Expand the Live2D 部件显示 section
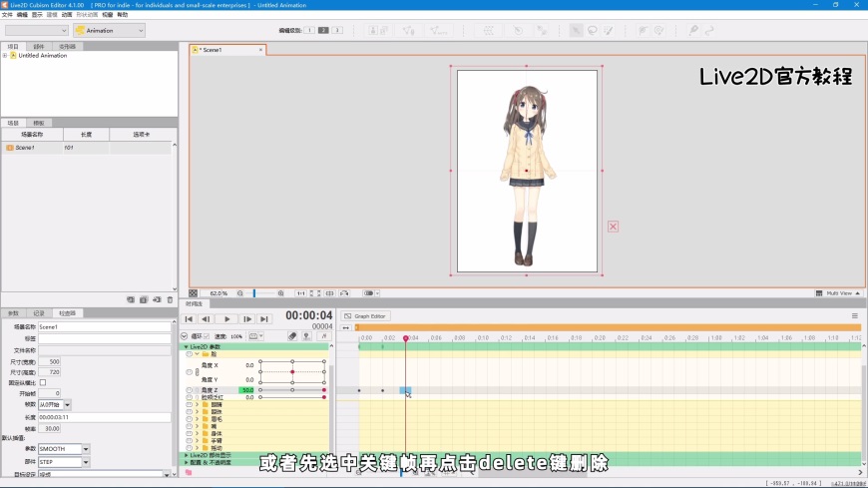 [x=186, y=455]
